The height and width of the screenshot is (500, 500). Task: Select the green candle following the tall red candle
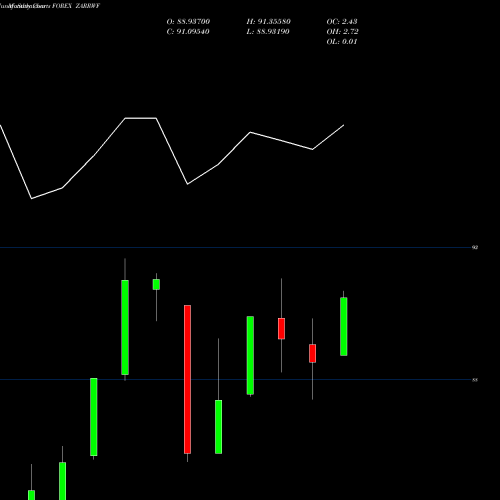219,427
